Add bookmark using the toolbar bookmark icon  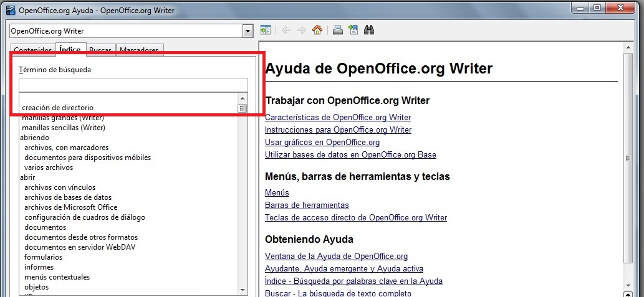click(353, 30)
